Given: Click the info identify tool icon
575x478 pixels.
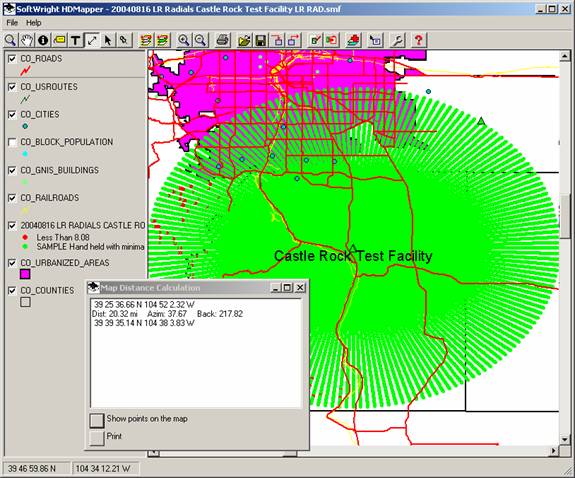Looking at the screenshot, I should (43, 40).
